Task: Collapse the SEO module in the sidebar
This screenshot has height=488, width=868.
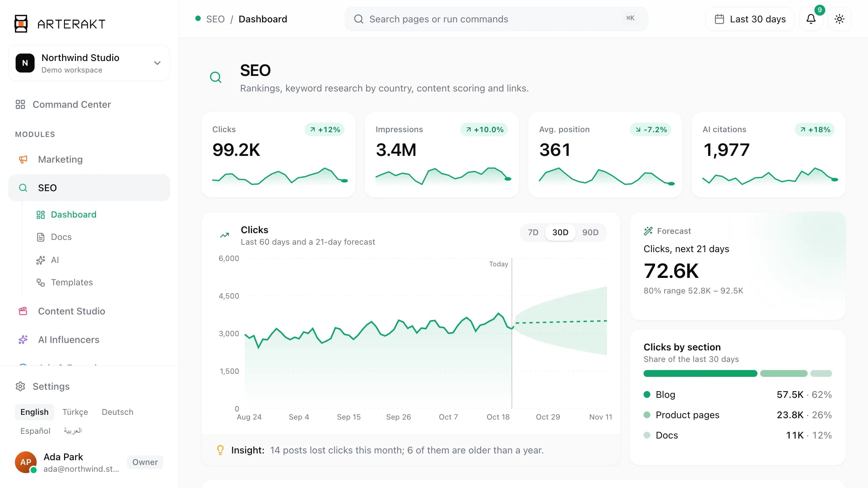Action: coord(89,188)
